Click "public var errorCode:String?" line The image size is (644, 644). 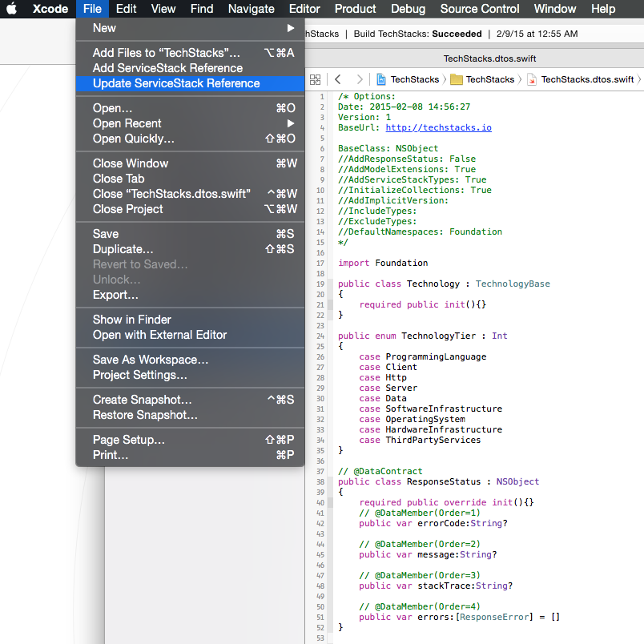pyautogui.click(x=433, y=523)
